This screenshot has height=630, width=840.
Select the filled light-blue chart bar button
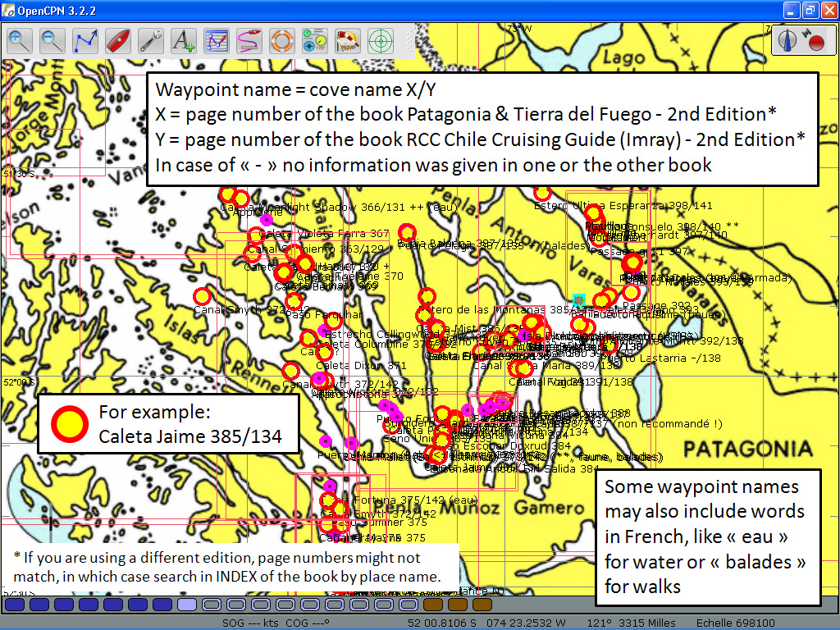click(186, 605)
